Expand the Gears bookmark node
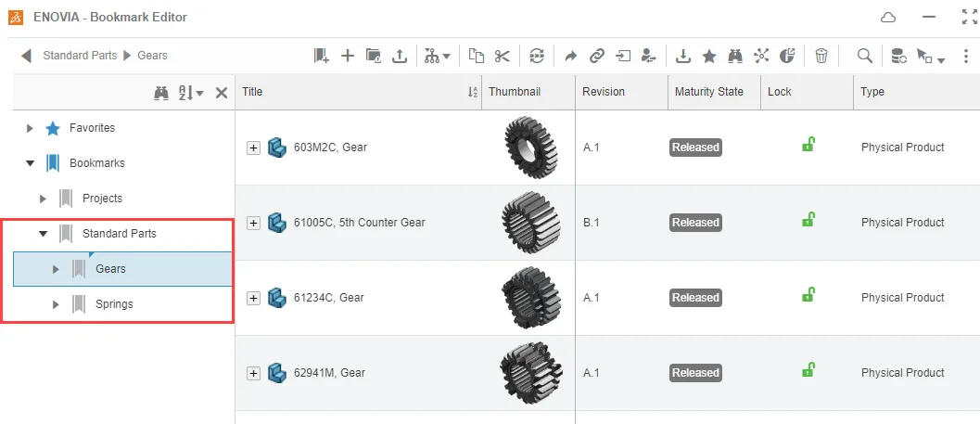The width and height of the screenshot is (980, 424). 56,270
